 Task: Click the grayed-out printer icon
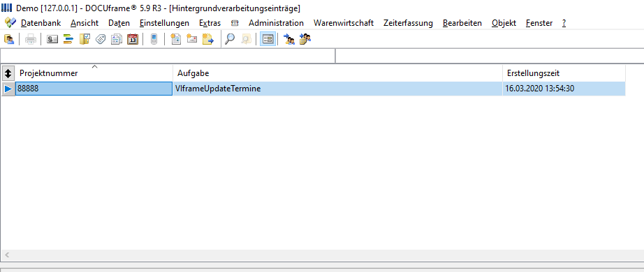31,39
